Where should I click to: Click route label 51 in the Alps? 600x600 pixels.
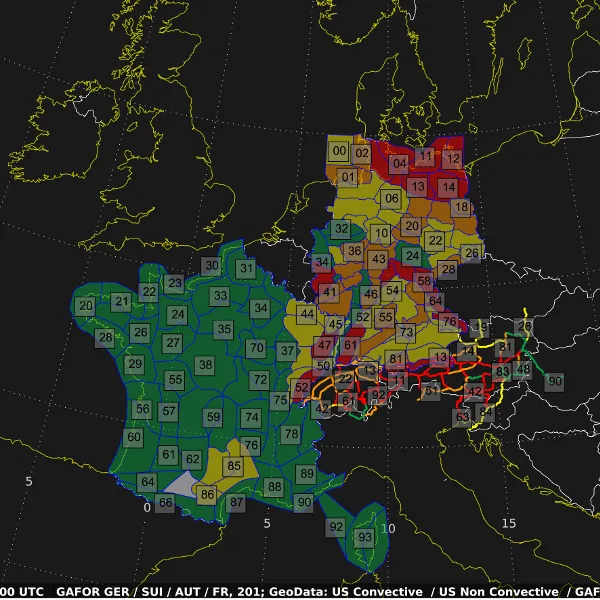tap(431, 391)
